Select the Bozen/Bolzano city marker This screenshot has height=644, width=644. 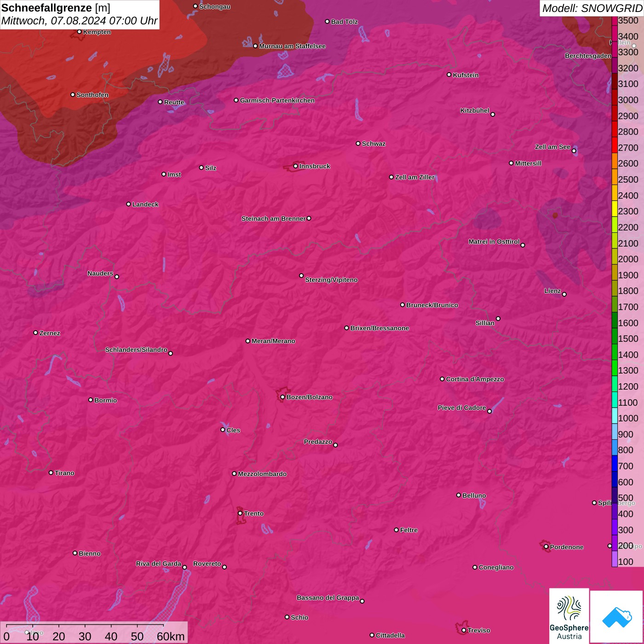pyautogui.click(x=282, y=397)
